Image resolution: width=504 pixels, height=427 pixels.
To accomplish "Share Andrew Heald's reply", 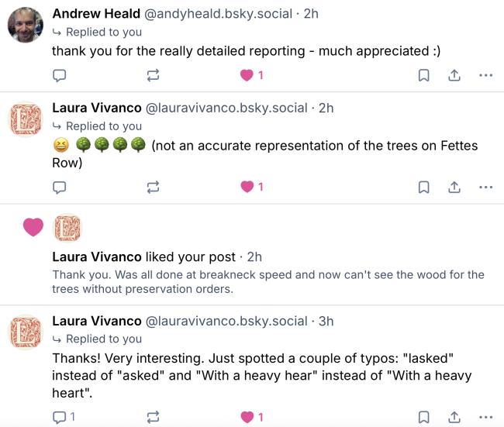I will click(x=454, y=75).
